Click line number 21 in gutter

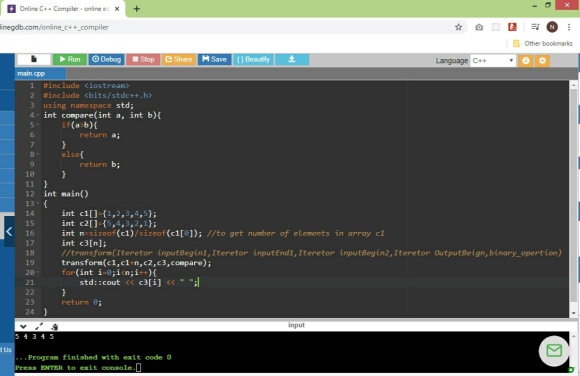click(x=30, y=282)
